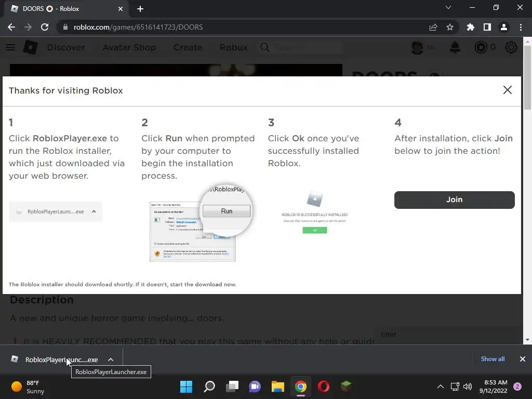Open the Robux menu item
Viewport: 532px width, 399px height.
233,47
